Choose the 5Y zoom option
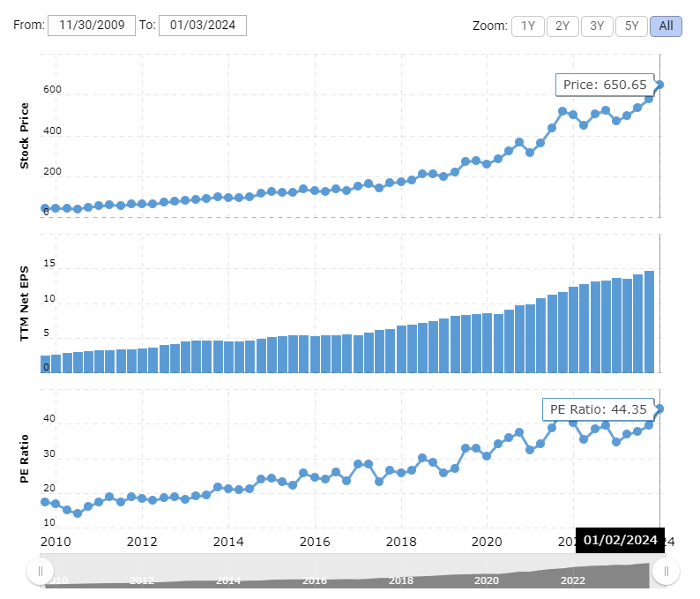The height and width of the screenshot is (599, 700). coord(631,26)
